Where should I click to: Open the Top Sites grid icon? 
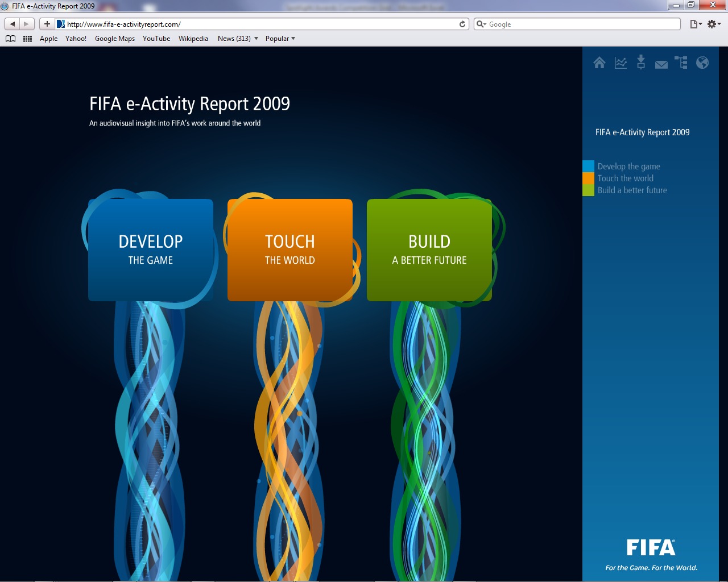pos(27,39)
